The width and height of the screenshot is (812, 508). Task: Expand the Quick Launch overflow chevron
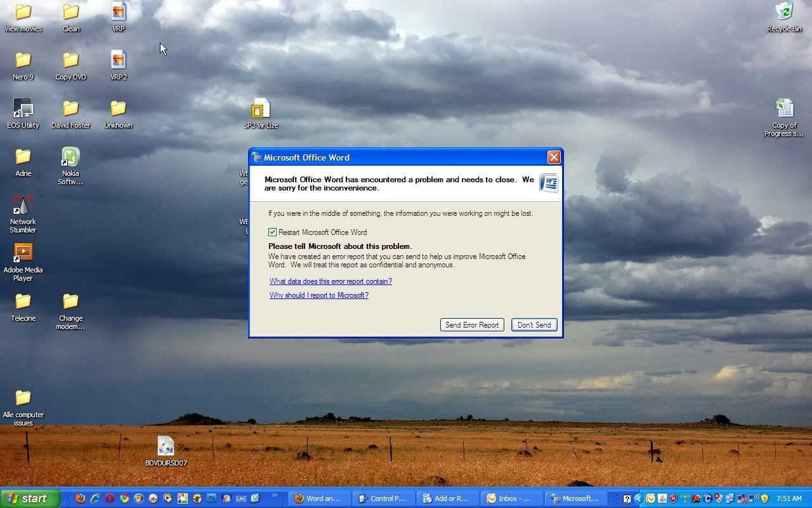click(275, 495)
